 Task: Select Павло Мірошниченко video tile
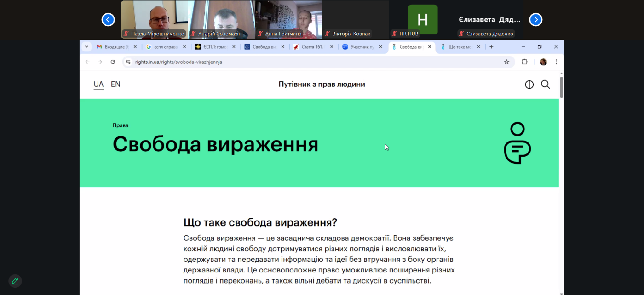[154, 19]
